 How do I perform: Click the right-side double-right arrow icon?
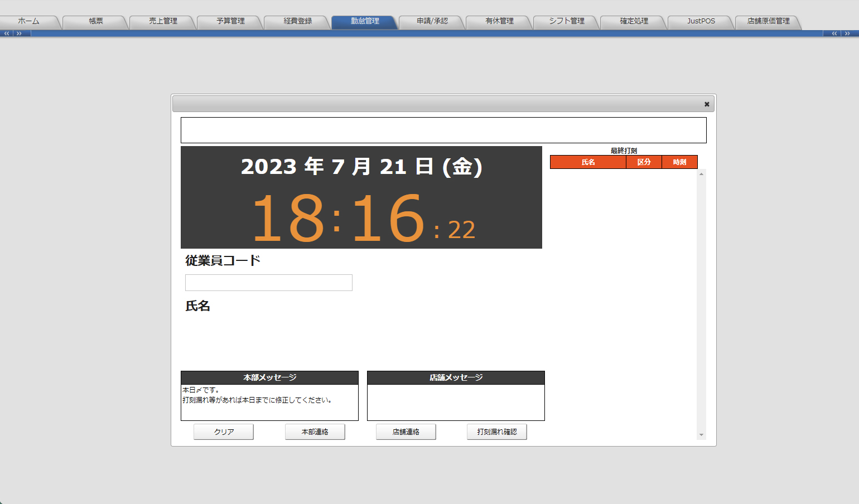point(847,33)
